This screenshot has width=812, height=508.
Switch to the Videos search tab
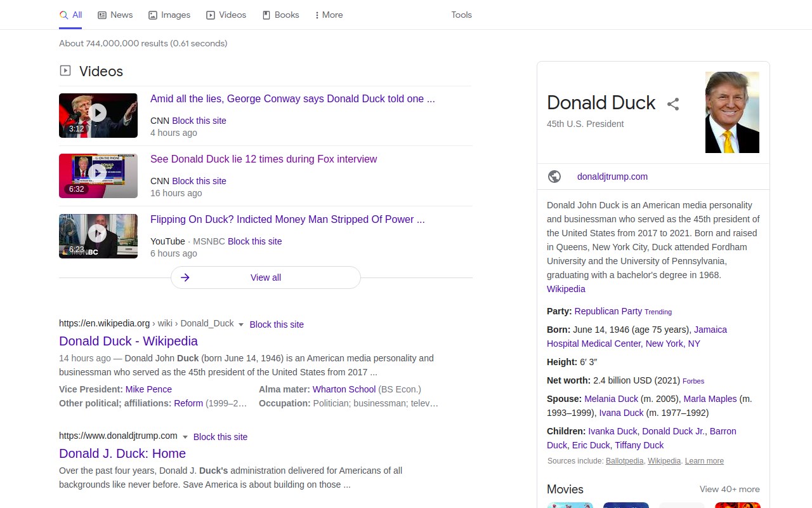coord(226,15)
